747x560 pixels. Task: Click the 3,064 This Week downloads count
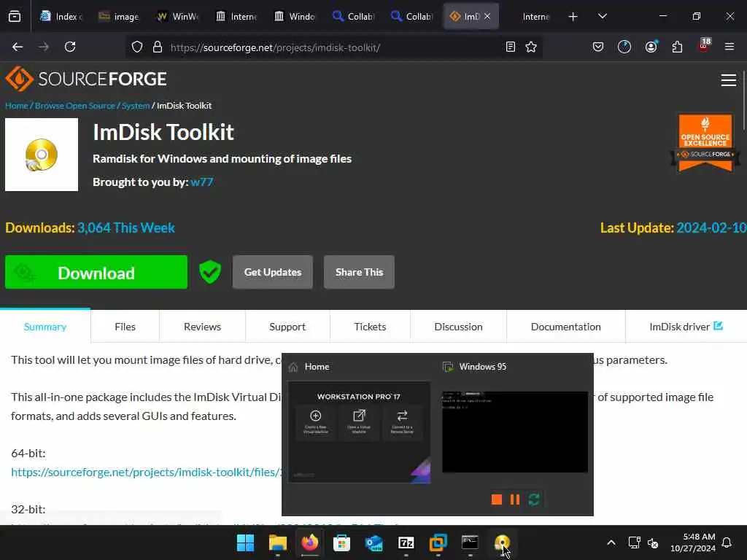126,227
